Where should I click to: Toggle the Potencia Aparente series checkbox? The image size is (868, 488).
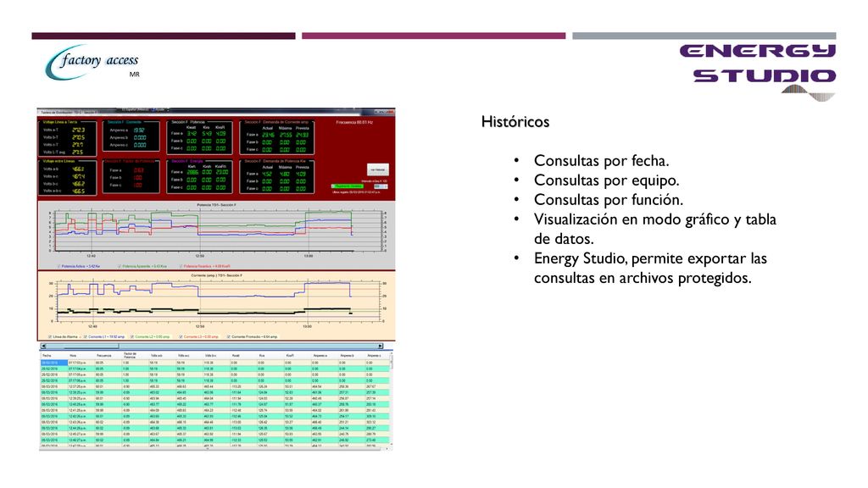point(119,266)
